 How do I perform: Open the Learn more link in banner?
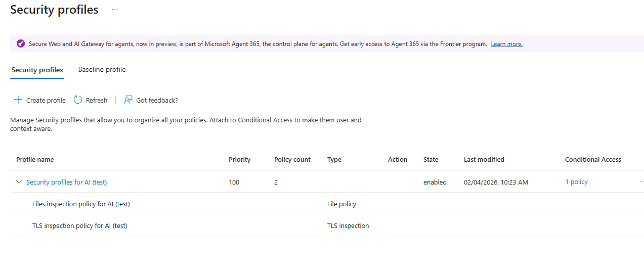(506, 44)
